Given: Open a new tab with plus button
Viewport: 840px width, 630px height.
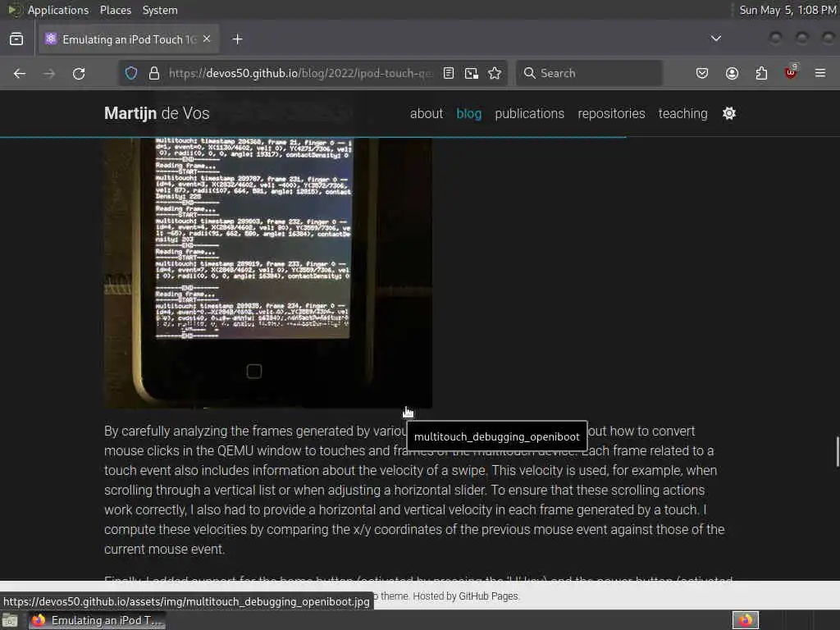Looking at the screenshot, I should pyautogui.click(x=237, y=39).
